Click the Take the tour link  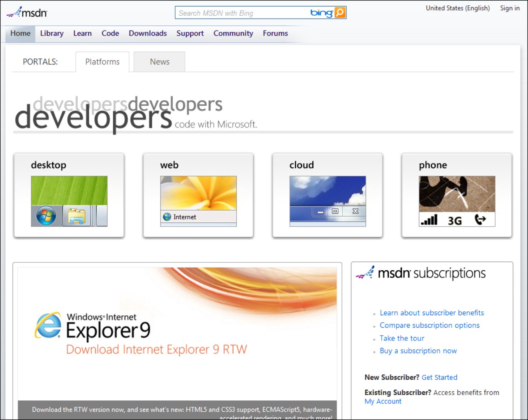(402, 338)
